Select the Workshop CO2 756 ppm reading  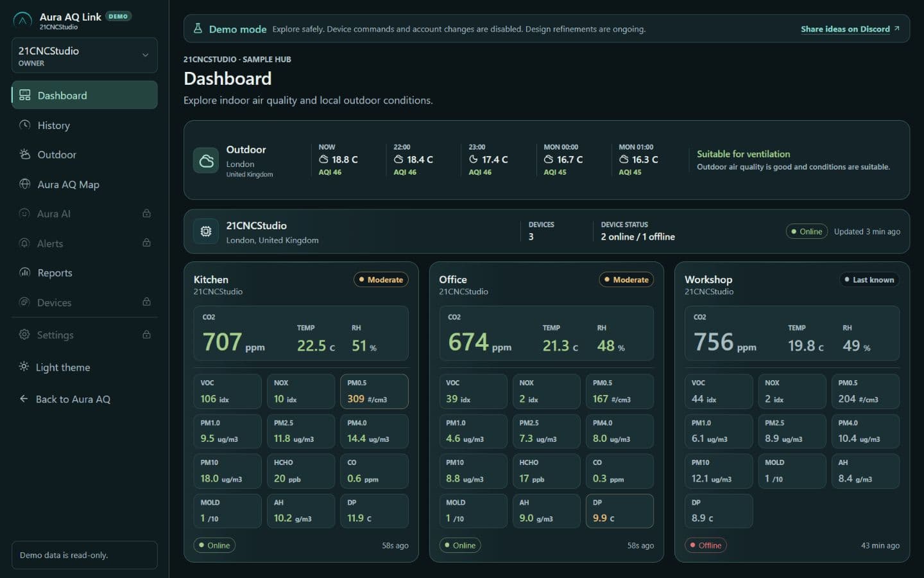[x=725, y=342]
